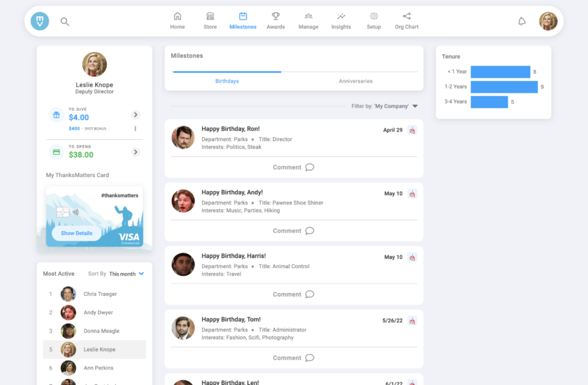Select Andy Dwyer in Most Active list
This screenshot has height=385, width=588.
[95, 312]
